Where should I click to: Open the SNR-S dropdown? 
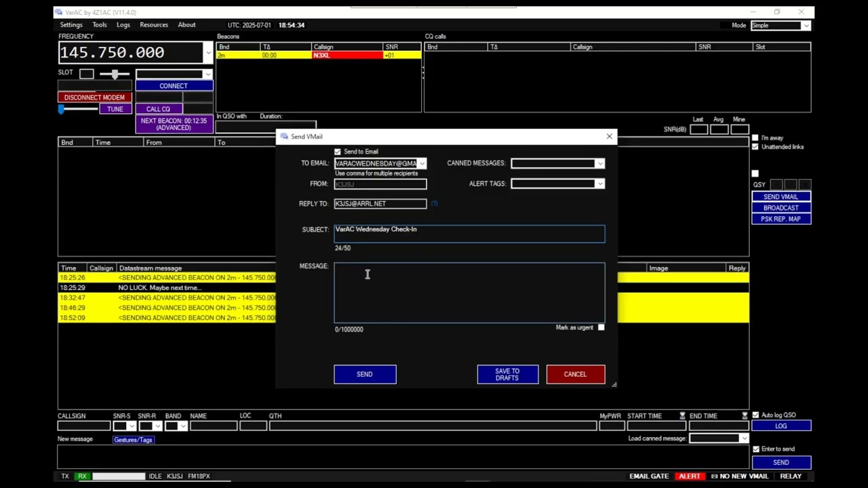pyautogui.click(x=131, y=426)
